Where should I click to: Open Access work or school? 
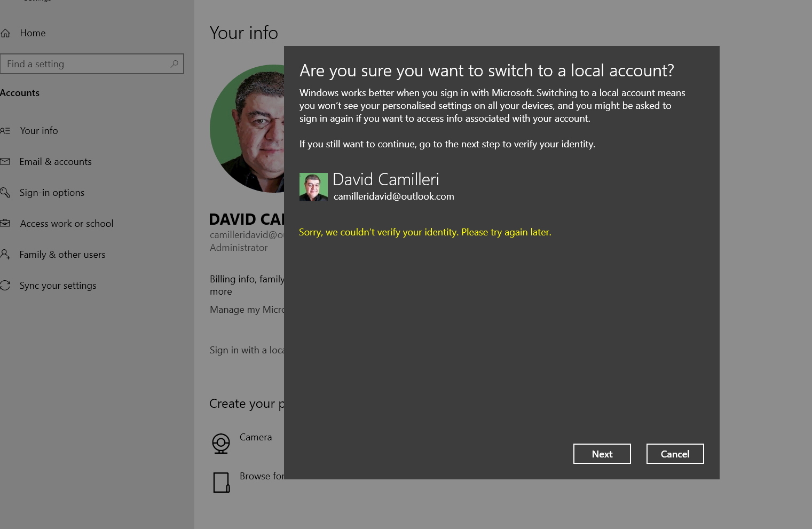point(67,224)
